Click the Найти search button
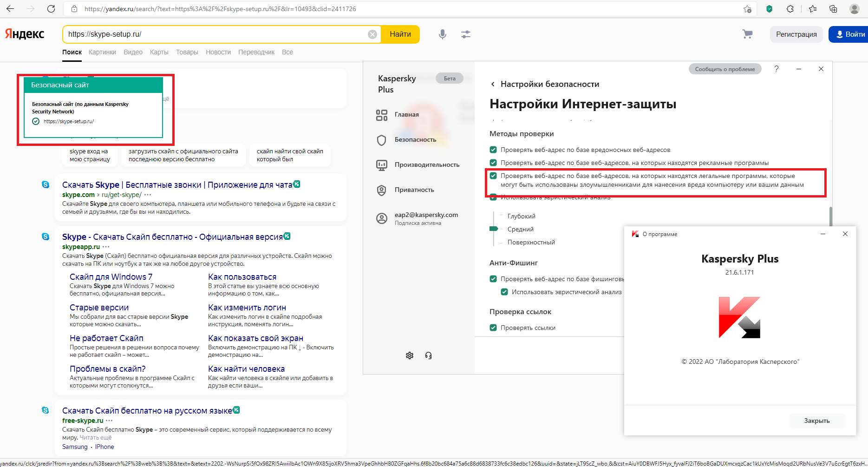The image size is (868, 467). [400, 34]
